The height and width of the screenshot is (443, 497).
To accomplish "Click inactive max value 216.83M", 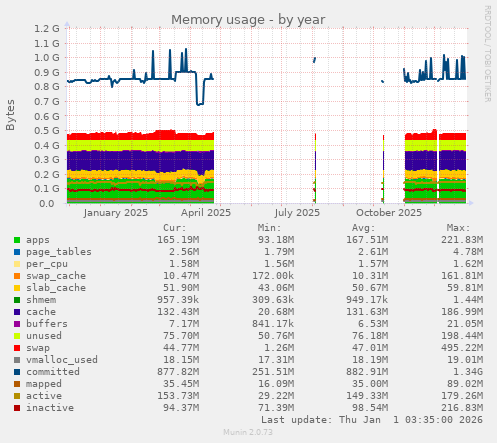I will 462,408.
